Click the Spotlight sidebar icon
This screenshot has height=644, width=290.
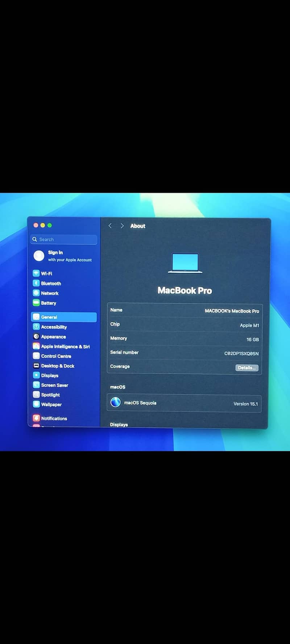pyautogui.click(x=36, y=394)
